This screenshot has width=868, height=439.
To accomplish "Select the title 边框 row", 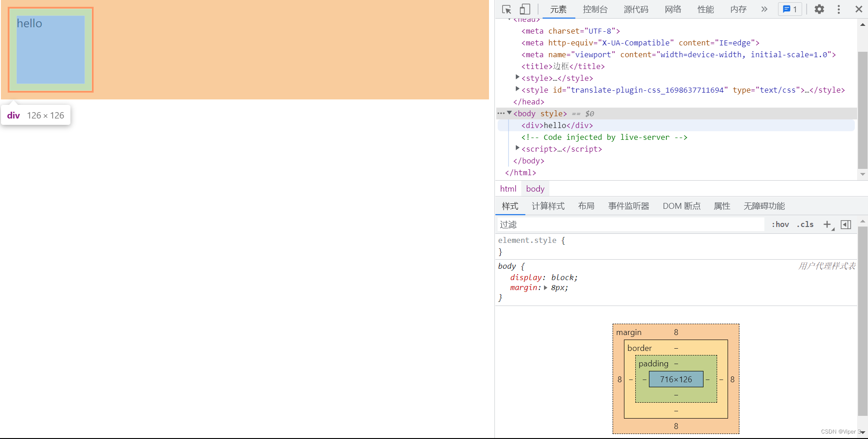I will pos(563,66).
